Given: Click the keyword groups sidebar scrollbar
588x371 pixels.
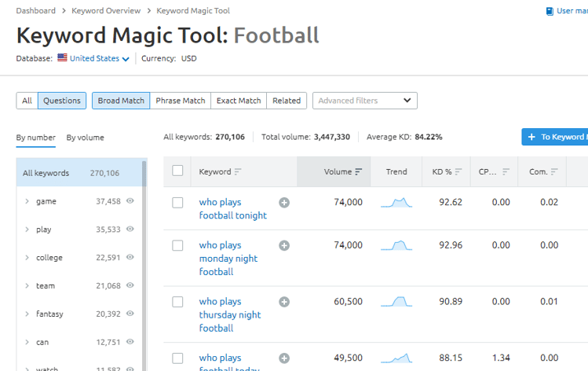Looking at the screenshot, I should (144, 264).
